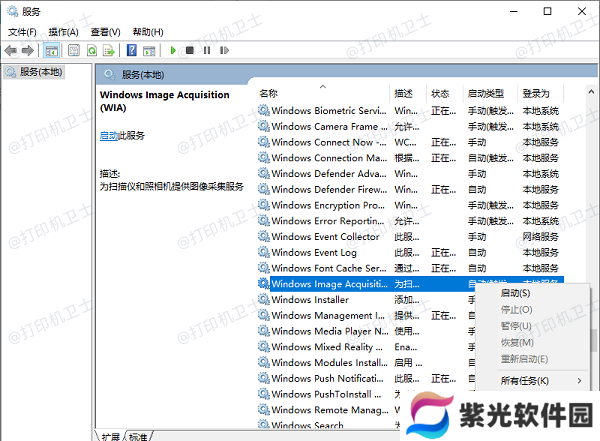Viewport: 600px width, 441px height.
Task: Click gear icon of Windows Mixed Reality
Action: point(264,346)
